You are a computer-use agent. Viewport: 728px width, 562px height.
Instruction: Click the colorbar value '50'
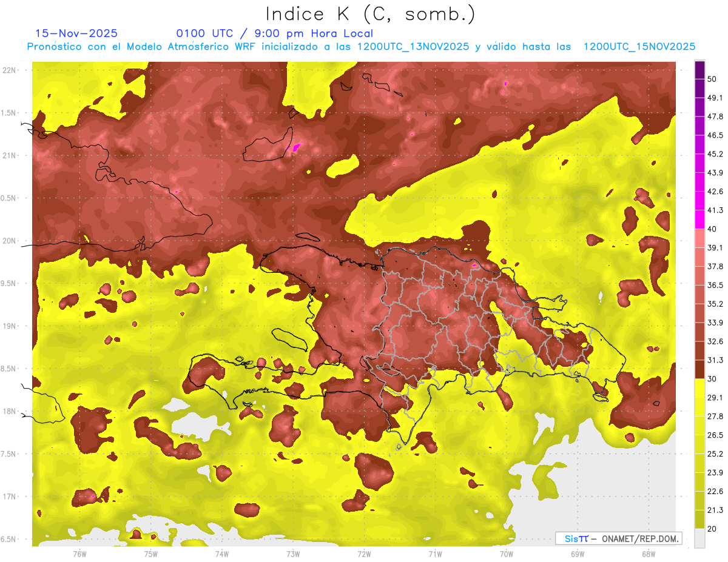pyautogui.click(x=712, y=79)
